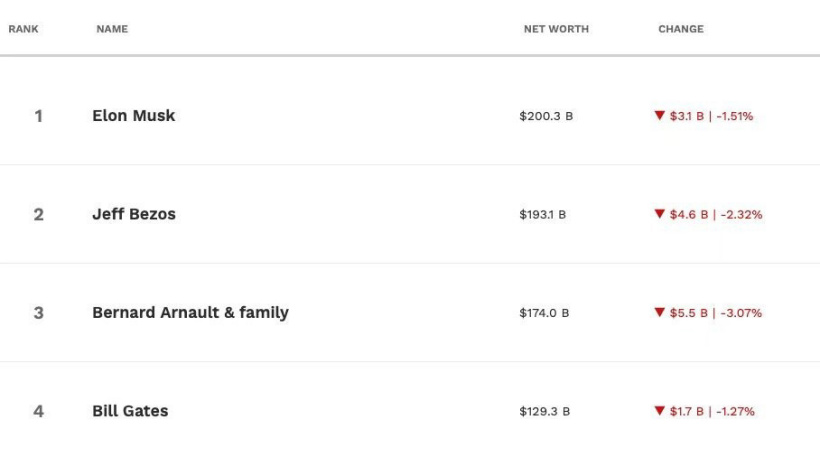Sort by the NAME column header
The image size is (820, 457).
[112, 29]
